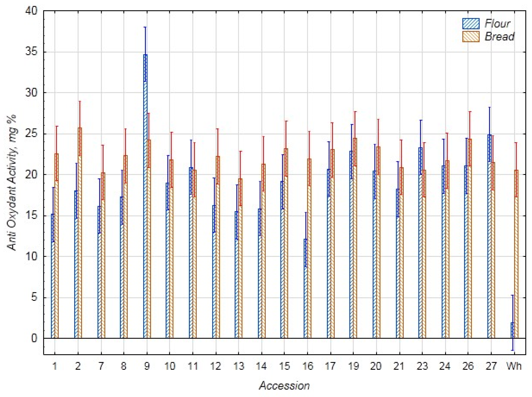Click the orange Bread legend swatch
Image resolution: width=532 pixels, height=397 pixels.
(x=471, y=37)
